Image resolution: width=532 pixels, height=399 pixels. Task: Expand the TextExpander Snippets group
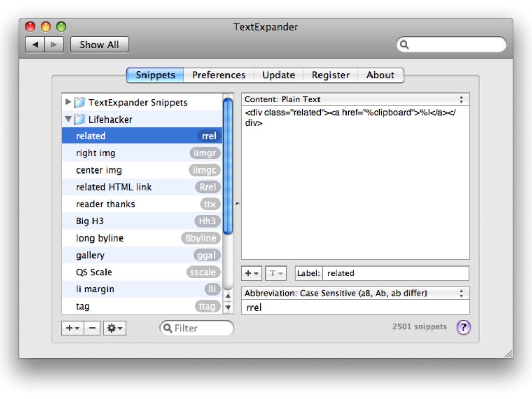(68, 102)
